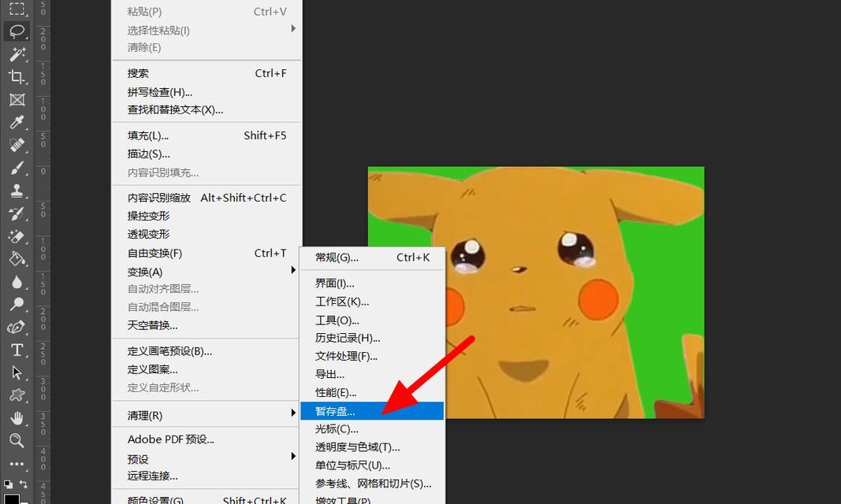
Task: Select the Eyedropper tool
Action: click(17, 122)
